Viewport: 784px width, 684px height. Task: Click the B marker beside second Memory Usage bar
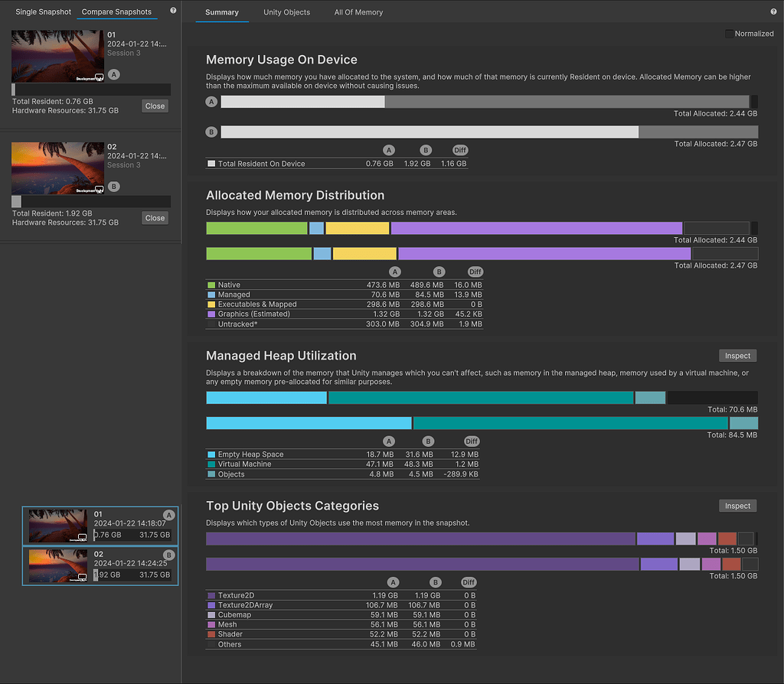click(x=212, y=132)
